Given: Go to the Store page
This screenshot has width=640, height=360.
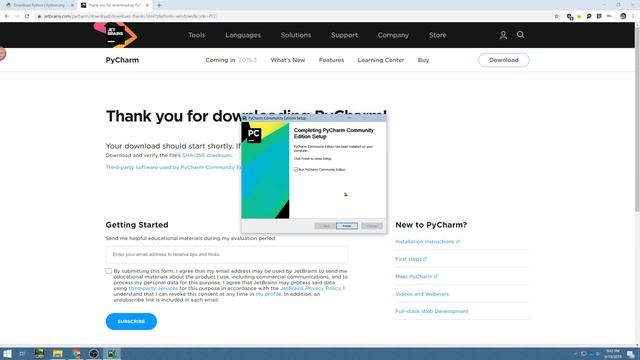Looking at the screenshot, I should click(438, 35).
